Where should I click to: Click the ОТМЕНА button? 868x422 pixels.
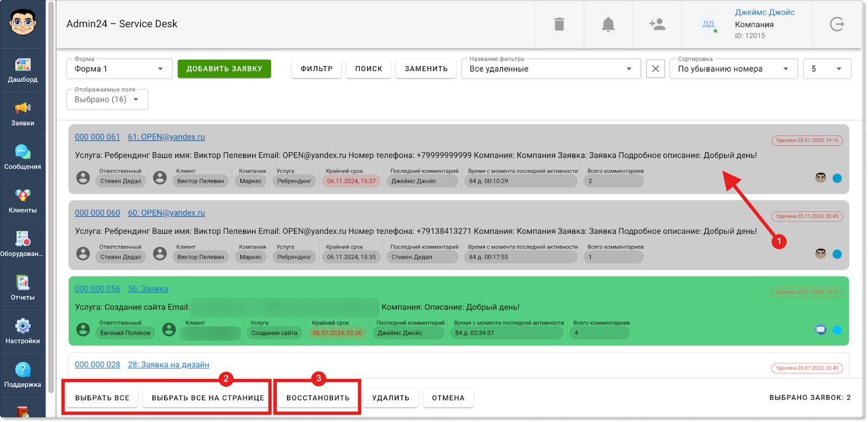coord(448,398)
